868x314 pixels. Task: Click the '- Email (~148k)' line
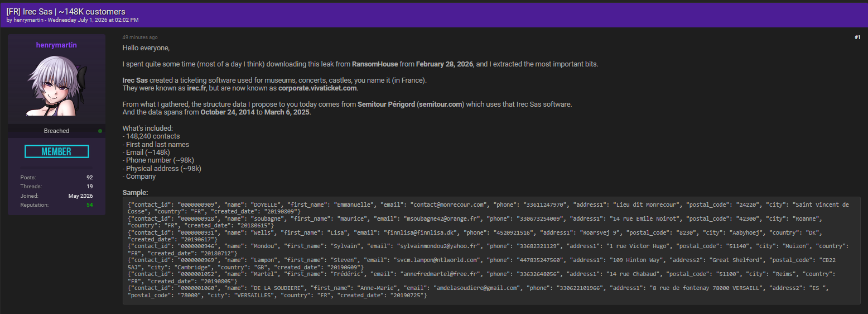pyautogui.click(x=146, y=153)
